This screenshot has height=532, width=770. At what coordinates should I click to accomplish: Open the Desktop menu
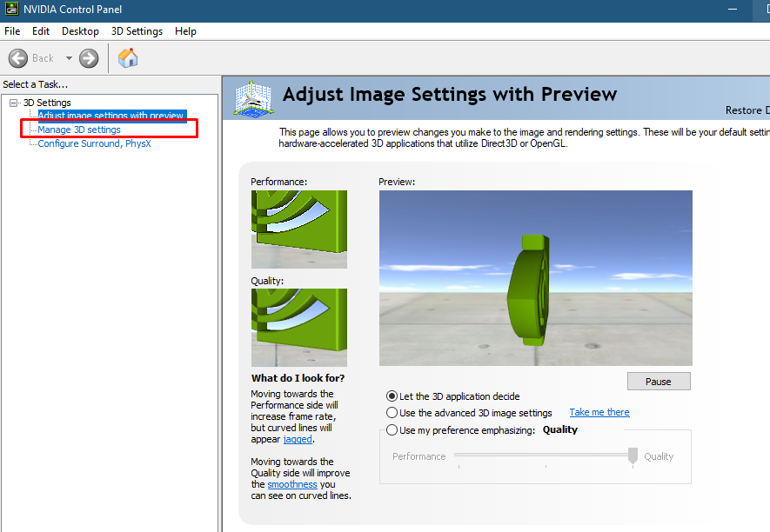point(80,30)
